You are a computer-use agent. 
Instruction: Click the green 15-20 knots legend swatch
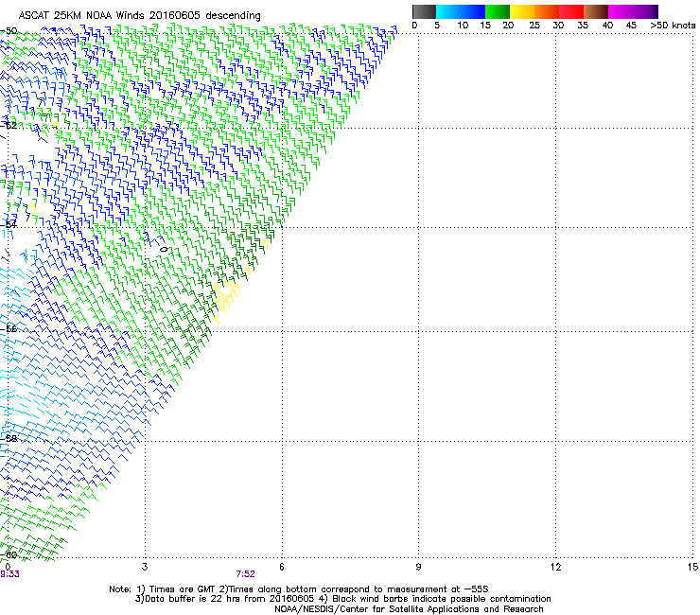[498, 11]
